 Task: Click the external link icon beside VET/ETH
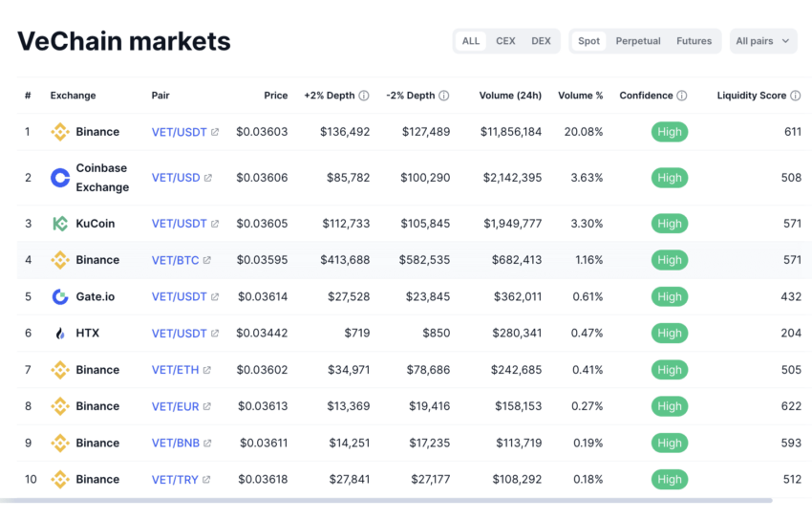click(206, 370)
